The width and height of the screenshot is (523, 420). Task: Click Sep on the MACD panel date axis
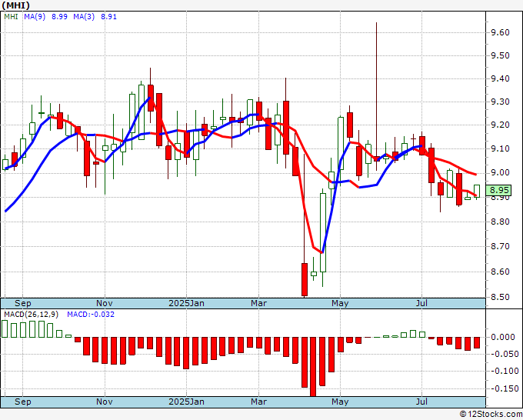tap(22, 402)
